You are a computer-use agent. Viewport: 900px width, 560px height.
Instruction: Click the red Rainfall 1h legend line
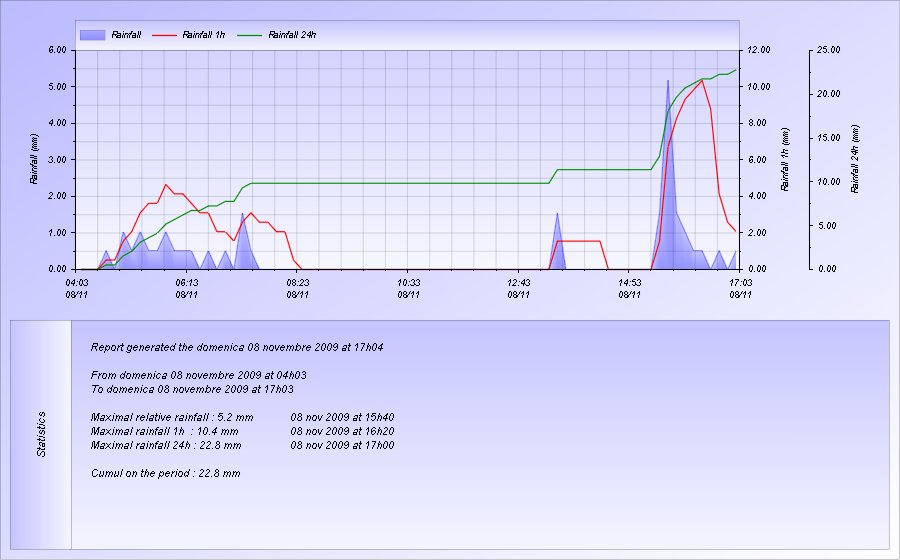(x=165, y=35)
